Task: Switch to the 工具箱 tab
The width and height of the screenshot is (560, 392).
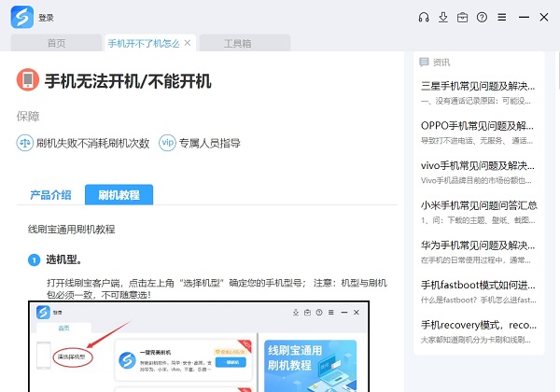Action: coord(245,43)
